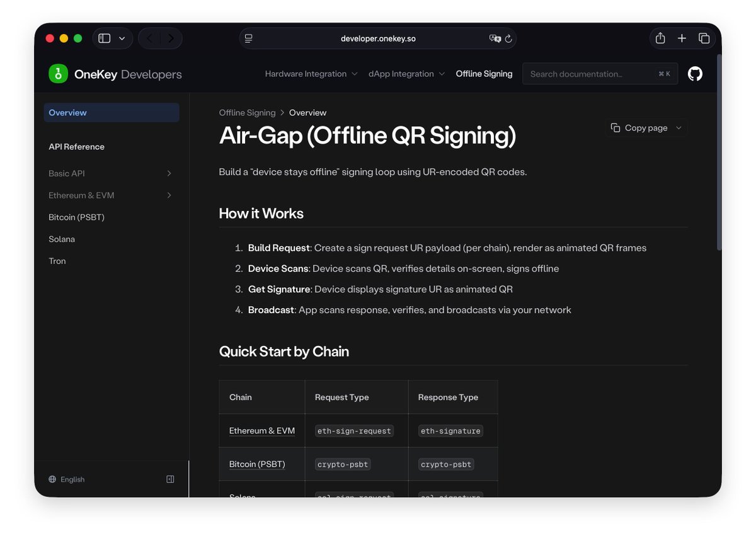Follow the Ethereum & EVM table link

(262, 431)
